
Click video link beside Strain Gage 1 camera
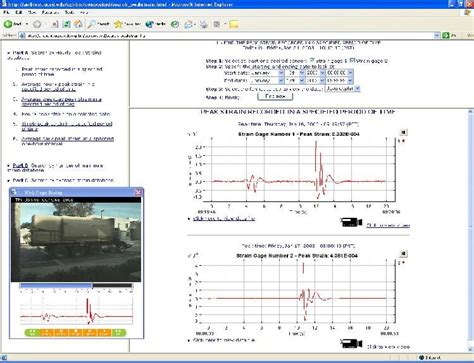pos(388,225)
